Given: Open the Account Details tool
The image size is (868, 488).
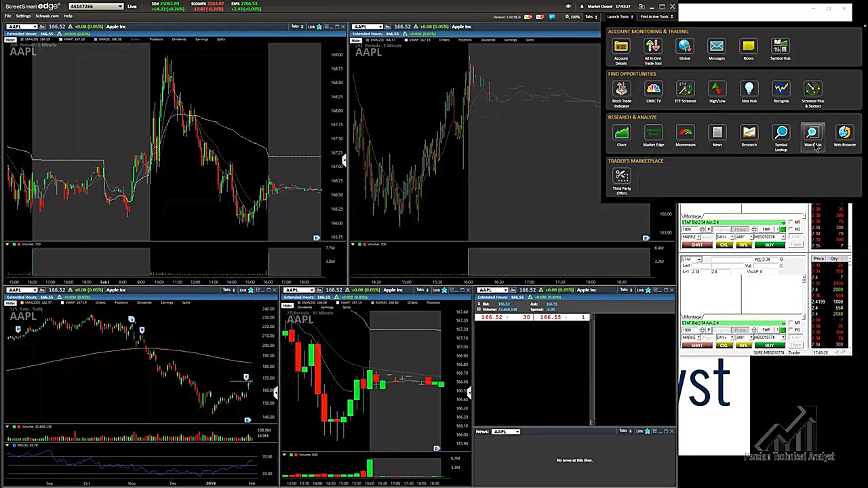Looking at the screenshot, I should coord(621,51).
